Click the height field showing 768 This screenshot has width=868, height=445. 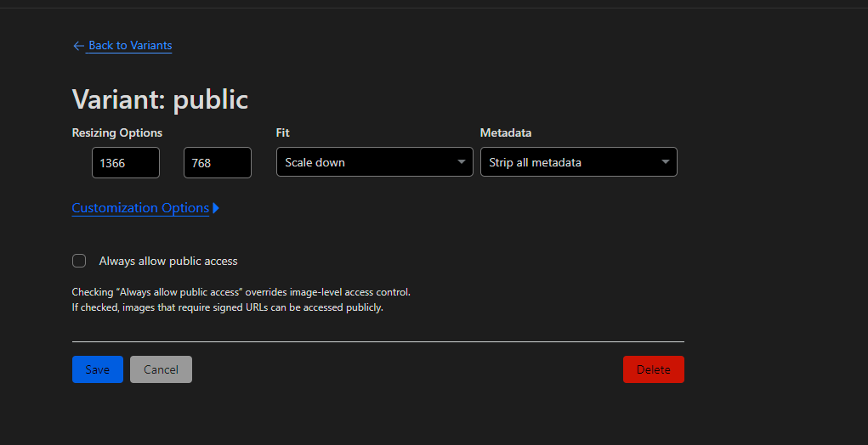(x=217, y=163)
